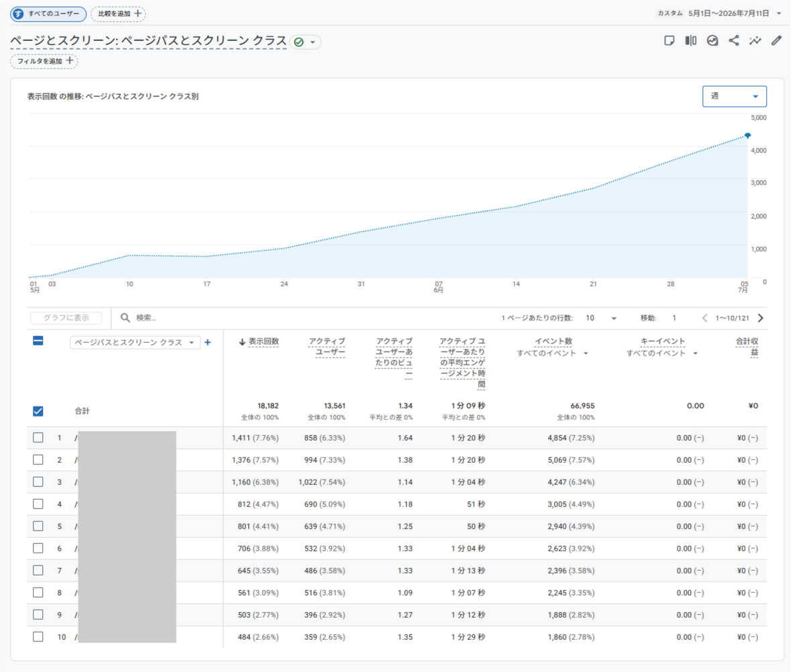The image size is (791, 672).
Task: Click the 1~10/121 pagination text
Action: point(733,318)
